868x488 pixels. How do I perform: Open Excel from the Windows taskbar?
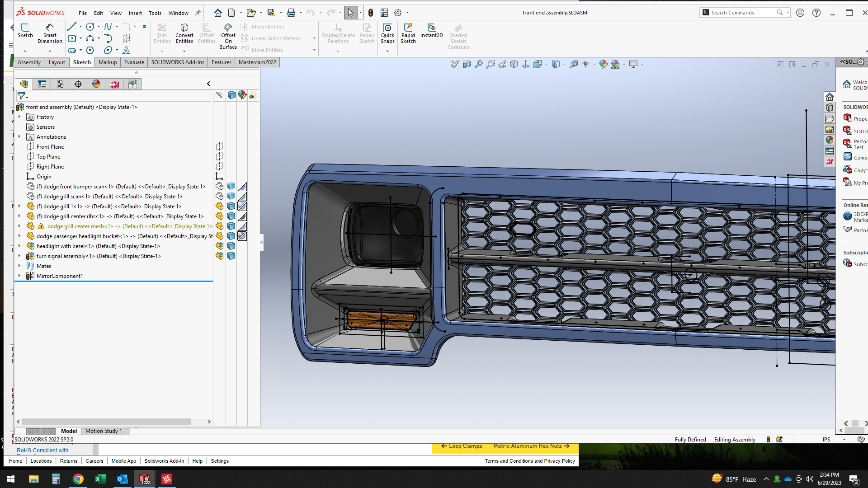pos(100,479)
